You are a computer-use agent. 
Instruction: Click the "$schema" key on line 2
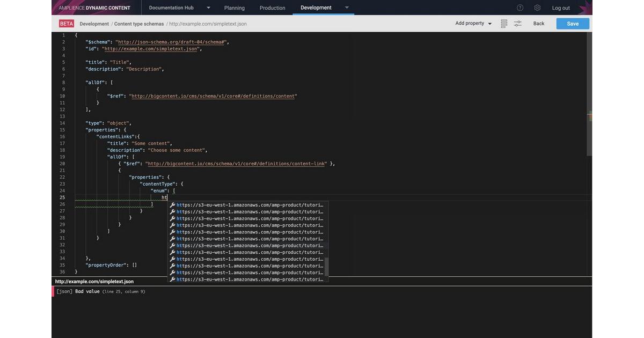(x=98, y=42)
